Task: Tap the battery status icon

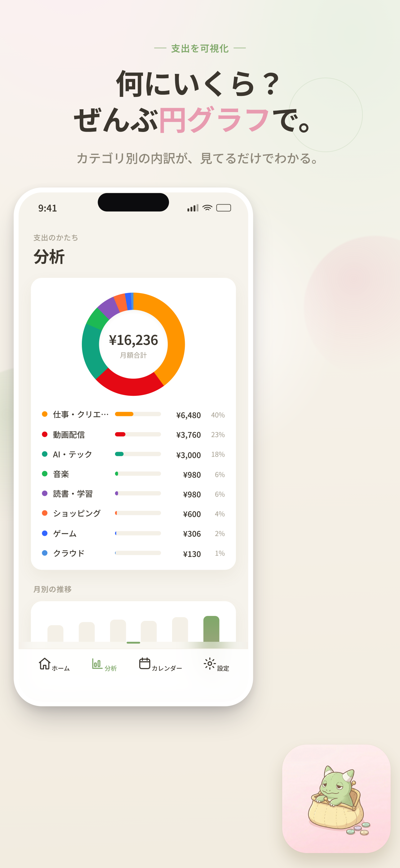Action: tap(224, 208)
